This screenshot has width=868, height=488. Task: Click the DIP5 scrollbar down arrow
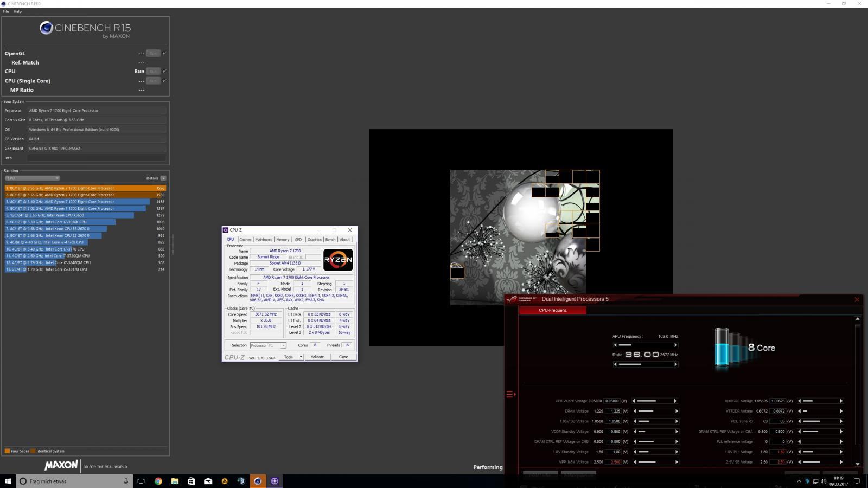tap(858, 464)
